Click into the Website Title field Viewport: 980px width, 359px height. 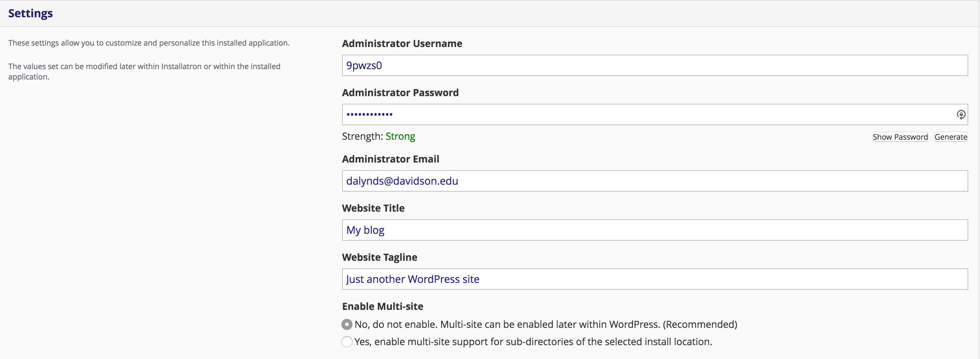[x=655, y=230]
